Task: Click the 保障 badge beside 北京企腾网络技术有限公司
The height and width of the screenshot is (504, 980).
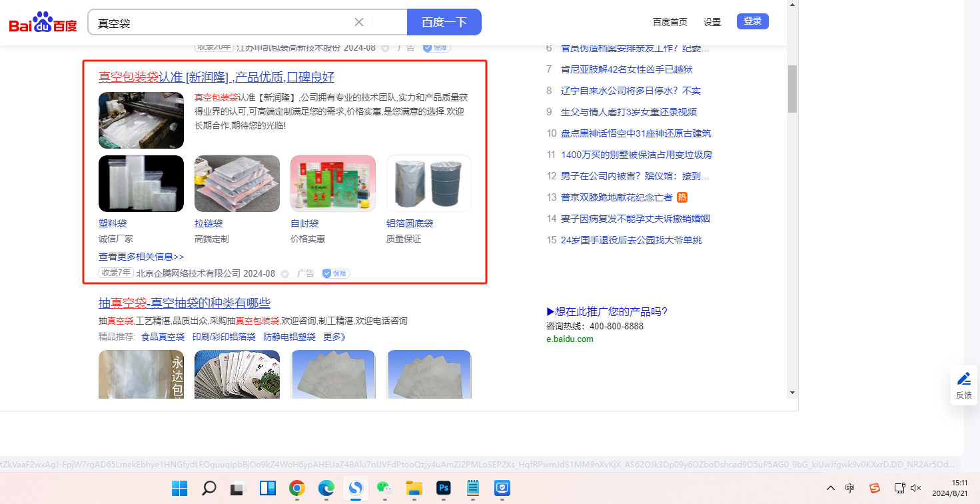Action: [x=336, y=273]
